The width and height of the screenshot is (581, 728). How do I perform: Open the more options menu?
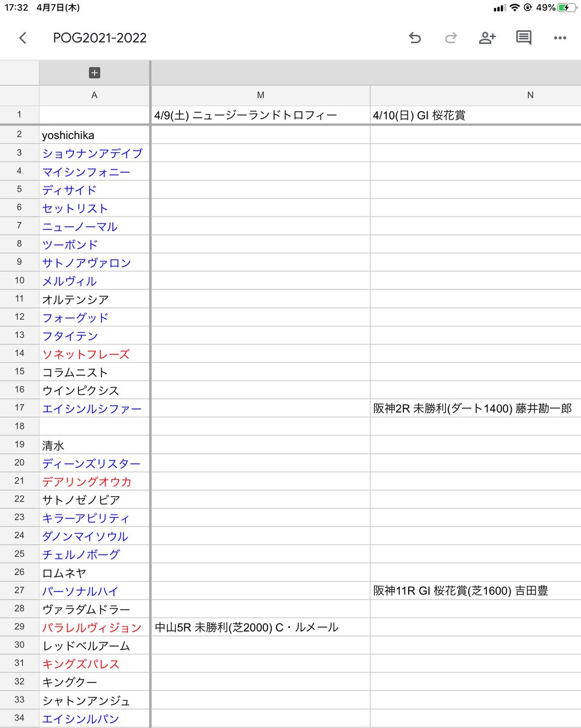(560, 38)
